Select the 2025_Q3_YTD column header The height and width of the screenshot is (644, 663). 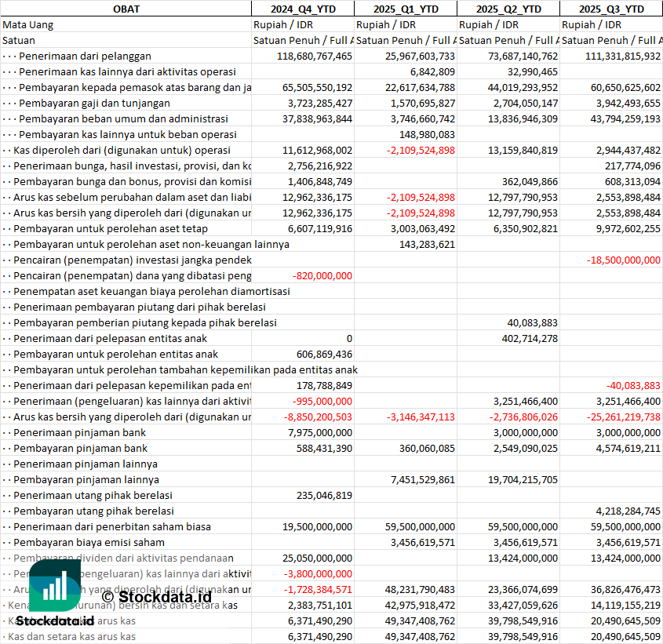click(611, 9)
